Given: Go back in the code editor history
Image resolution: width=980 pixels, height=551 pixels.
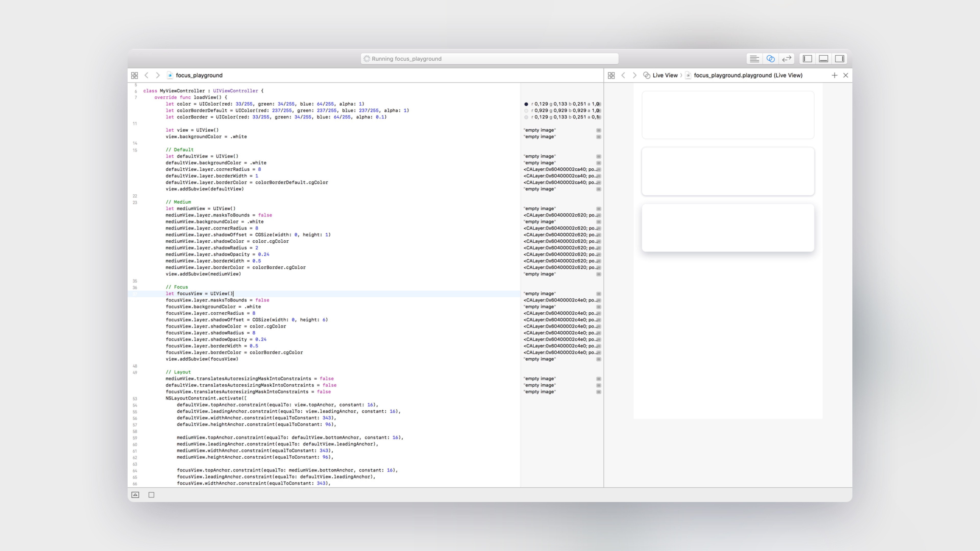Looking at the screenshot, I should coord(146,75).
